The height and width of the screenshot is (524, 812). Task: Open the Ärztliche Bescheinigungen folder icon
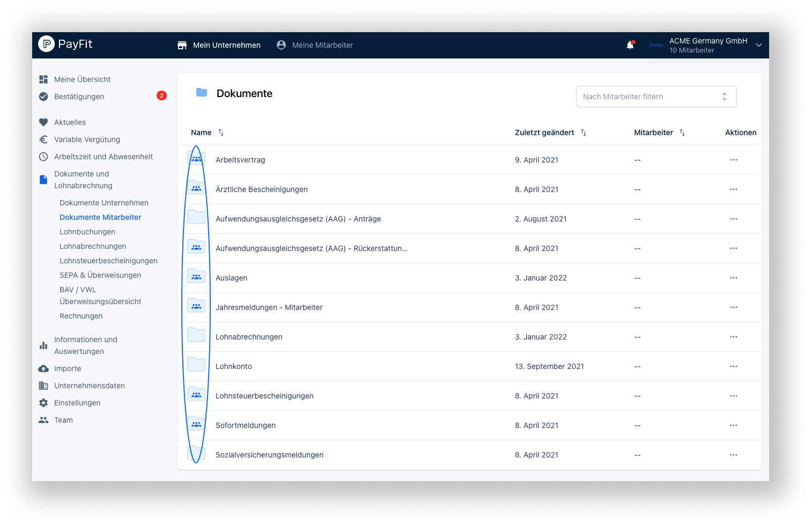point(196,188)
